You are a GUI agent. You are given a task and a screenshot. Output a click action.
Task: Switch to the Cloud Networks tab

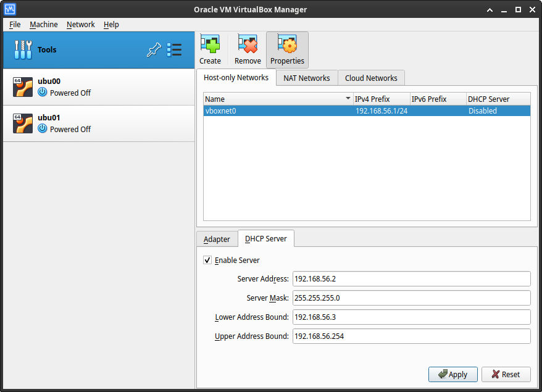371,78
